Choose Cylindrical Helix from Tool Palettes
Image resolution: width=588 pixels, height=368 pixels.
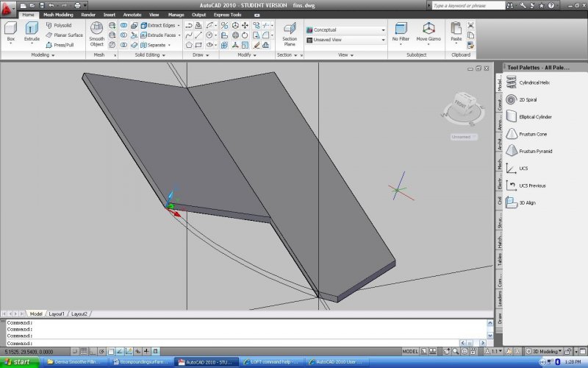pyautogui.click(x=534, y=82)
